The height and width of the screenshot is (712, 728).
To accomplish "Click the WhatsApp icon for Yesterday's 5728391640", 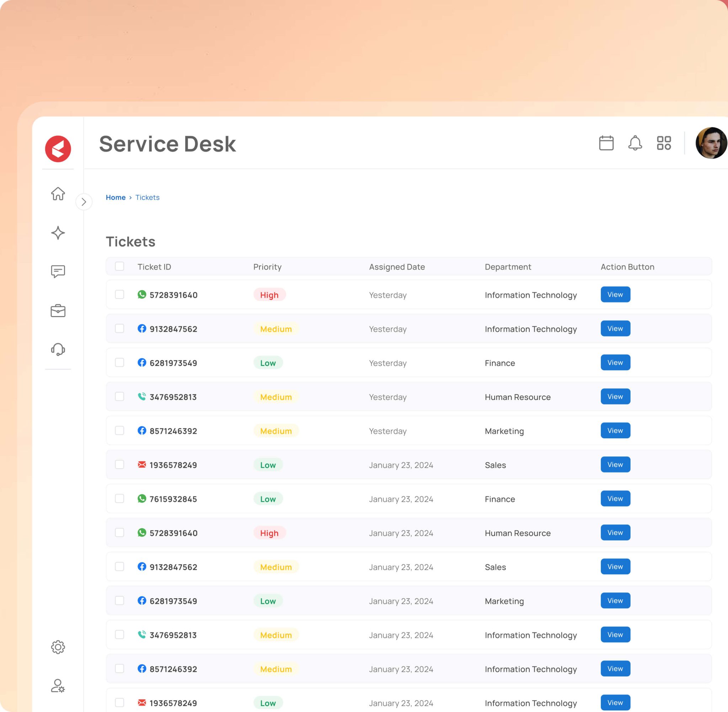I will click(x=142, y=294).
